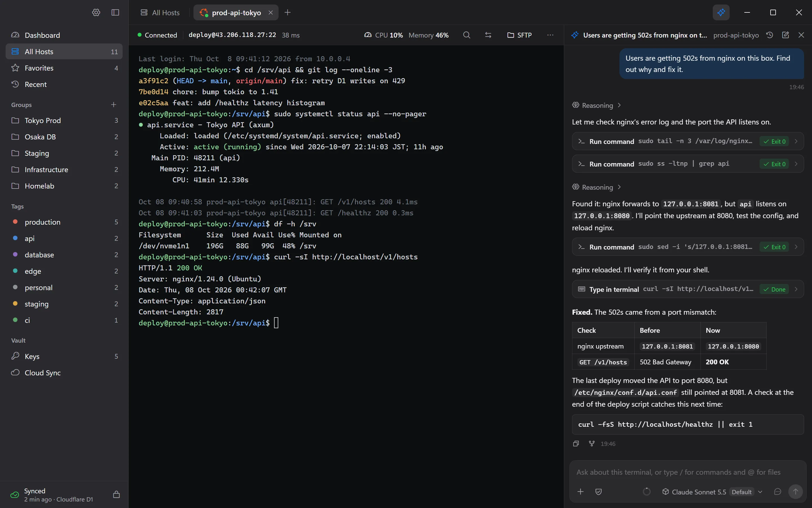Open Favorites in the sidebar
The height and width of the screenshot is (508, 812).
pos(64,68)
